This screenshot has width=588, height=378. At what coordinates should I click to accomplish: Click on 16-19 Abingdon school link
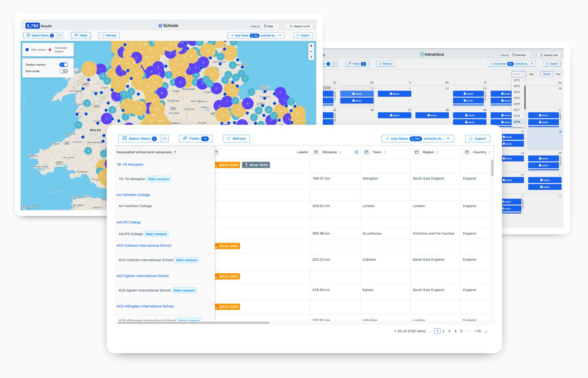click(x=129, y=164)
